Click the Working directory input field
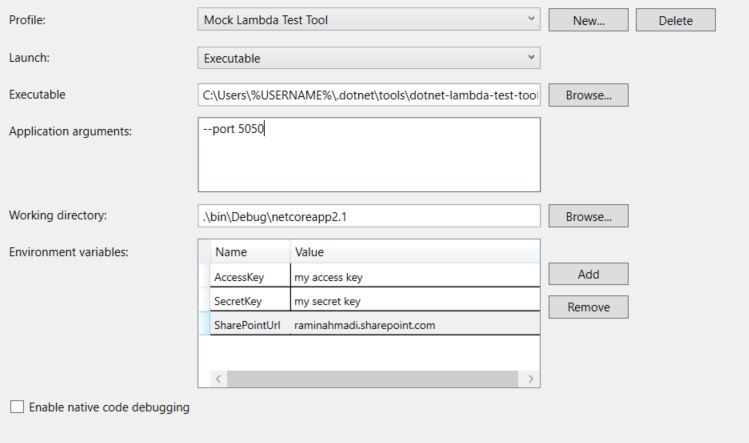Screen dimensions: 749x443 point(369,216)
